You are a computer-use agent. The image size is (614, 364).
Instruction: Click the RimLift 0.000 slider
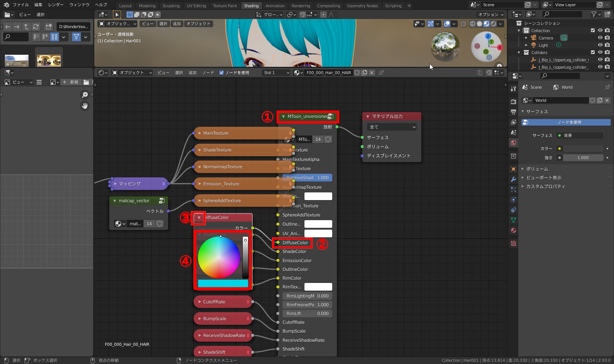[x=307, y=314]
